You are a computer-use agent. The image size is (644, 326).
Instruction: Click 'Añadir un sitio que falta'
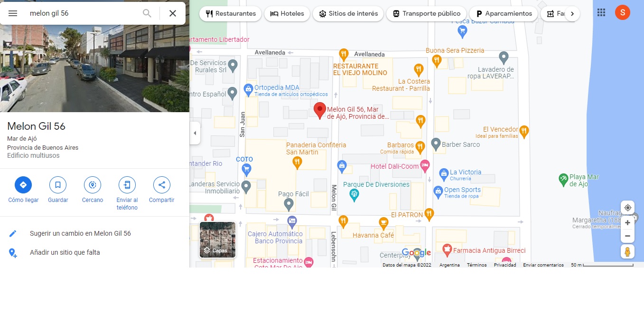tap(65, 252)
